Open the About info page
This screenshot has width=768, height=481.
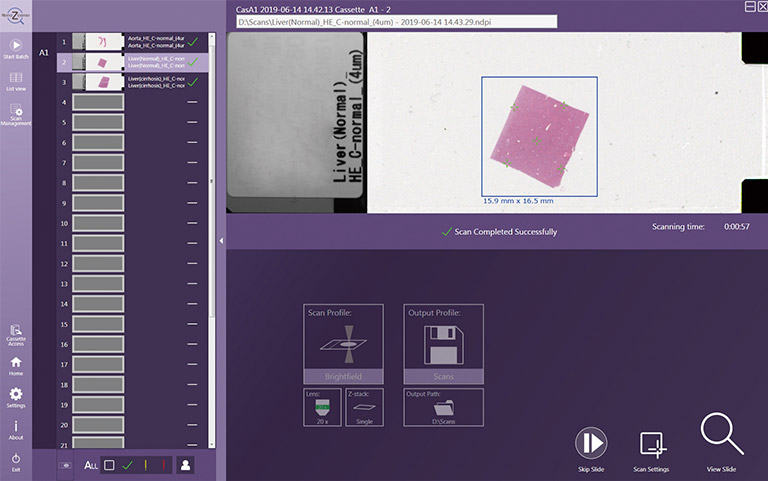point(16,427)
